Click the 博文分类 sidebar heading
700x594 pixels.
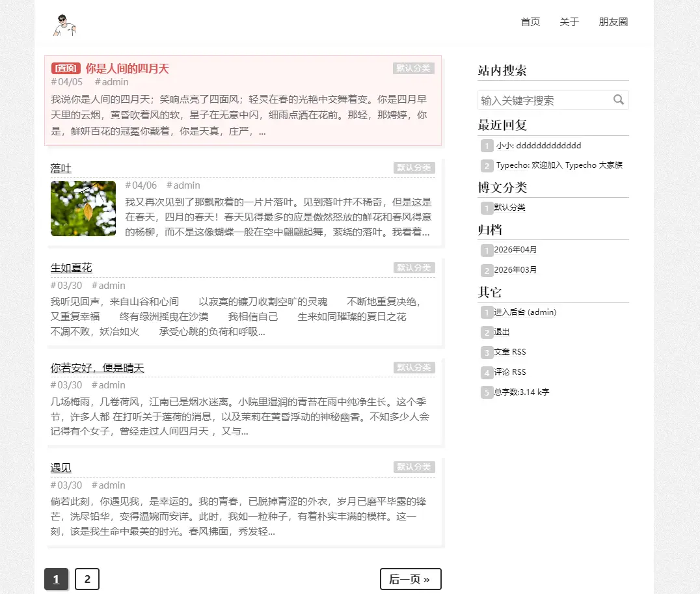pos(502,187)
